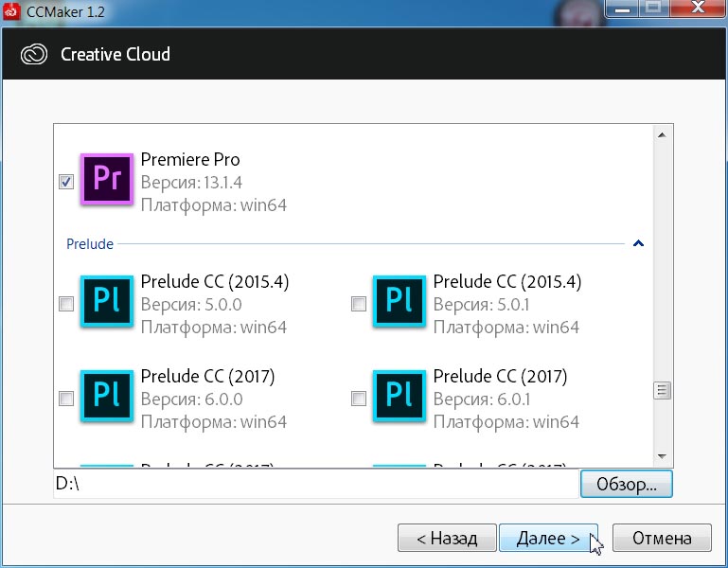Click Платформа: win64 under Premiere Pro
The height and width of the screenshot is (568, 728).
pos(214,205)
